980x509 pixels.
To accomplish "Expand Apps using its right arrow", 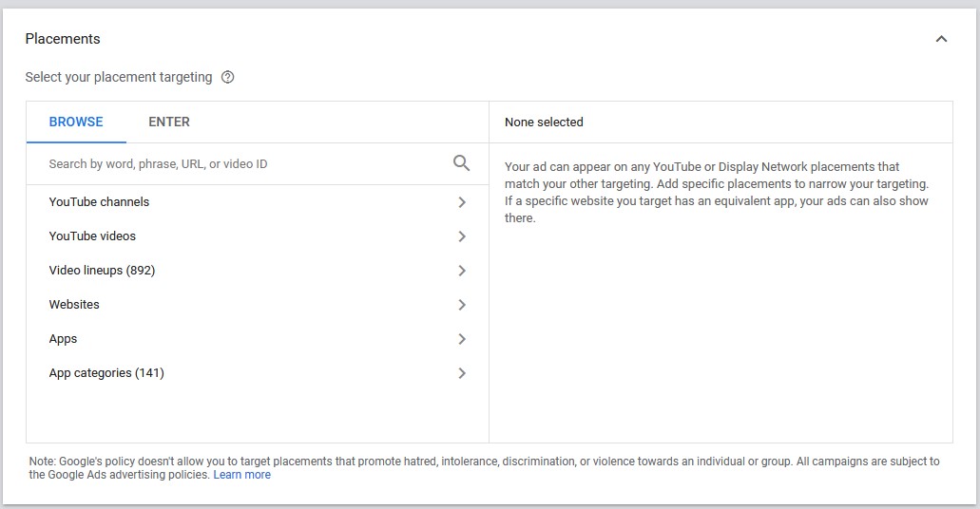I will [x=462, y=339].
